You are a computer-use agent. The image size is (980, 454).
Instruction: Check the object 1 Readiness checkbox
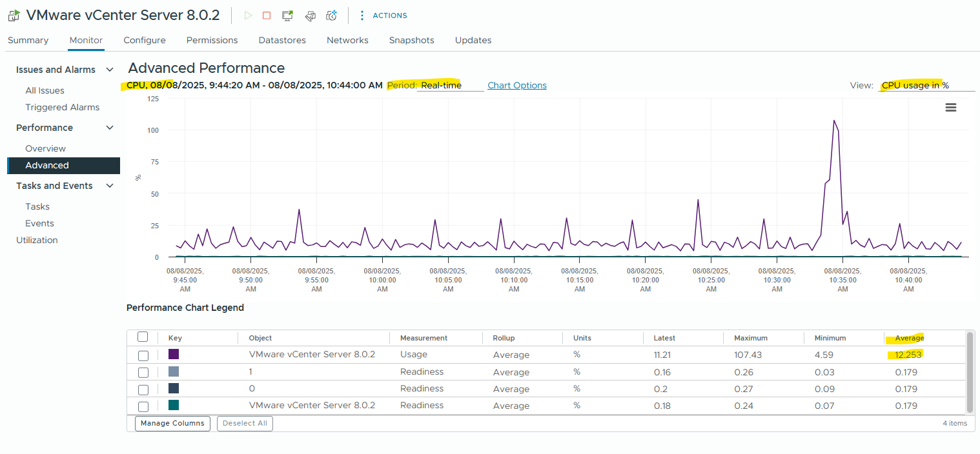coord(143,373)
